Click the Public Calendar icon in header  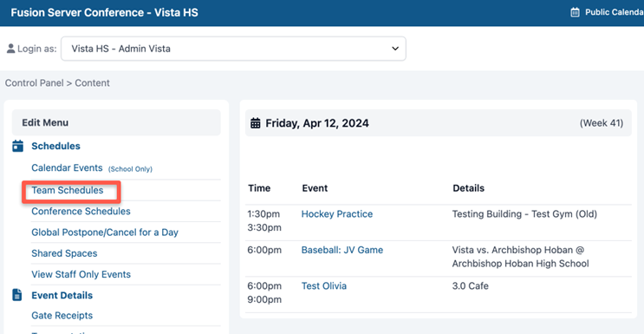point(575,12)
